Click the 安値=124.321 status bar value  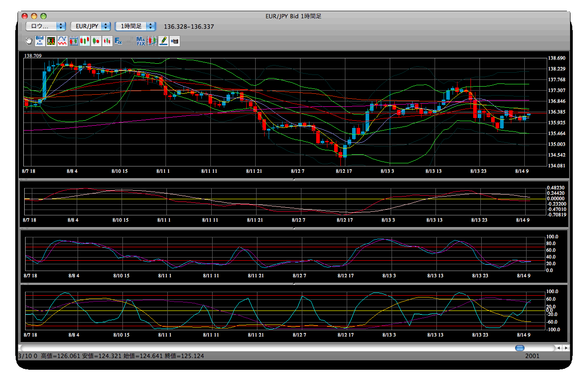click(102, 356)
